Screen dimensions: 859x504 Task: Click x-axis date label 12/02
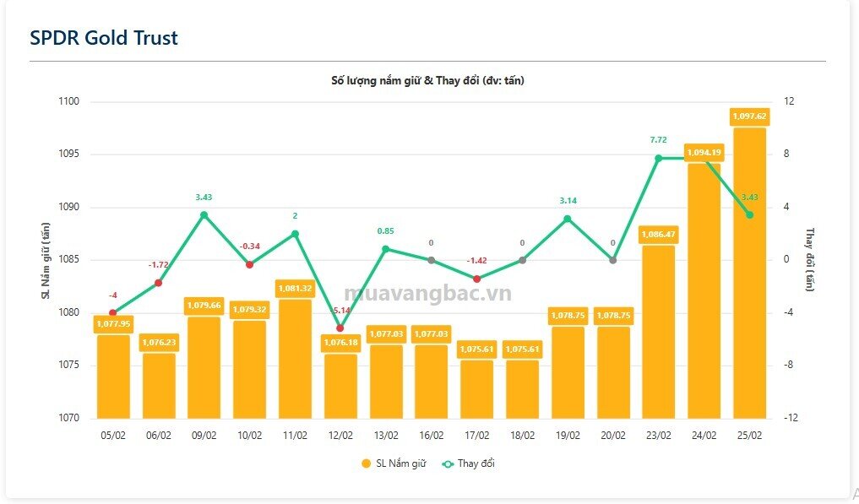point(340,436)
